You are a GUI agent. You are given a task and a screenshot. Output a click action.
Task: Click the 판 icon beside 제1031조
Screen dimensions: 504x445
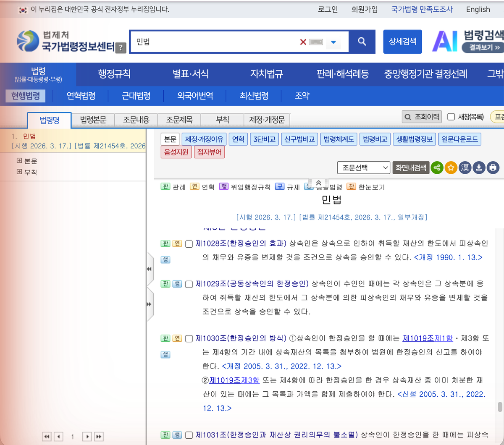click(x=165, y=435)
